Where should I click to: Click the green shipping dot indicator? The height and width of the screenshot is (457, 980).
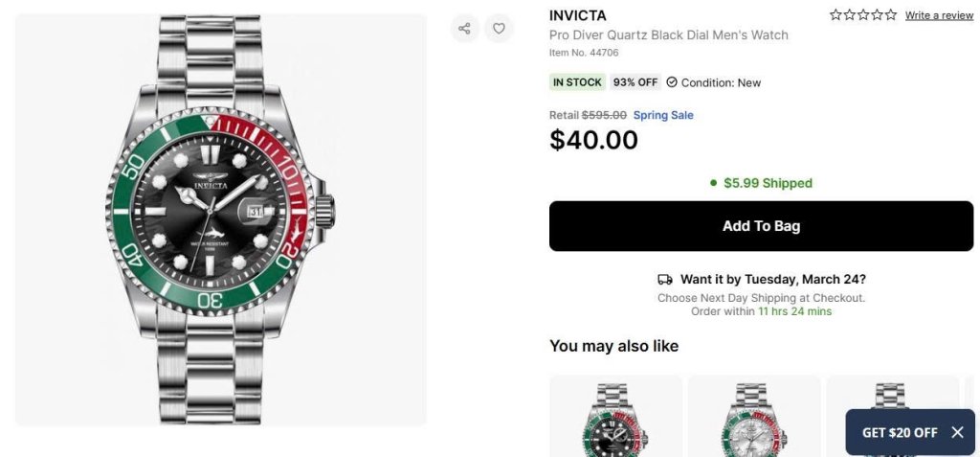click(713, 183)
